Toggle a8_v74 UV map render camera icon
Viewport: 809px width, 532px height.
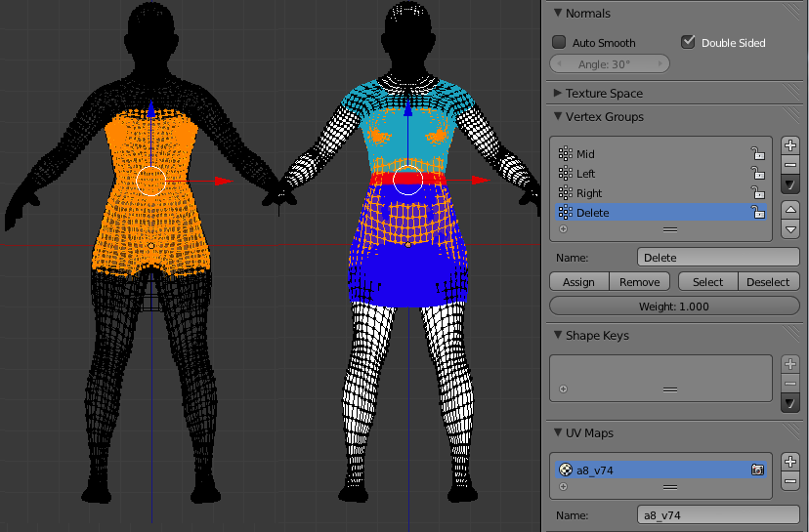(x=756, y=470)
